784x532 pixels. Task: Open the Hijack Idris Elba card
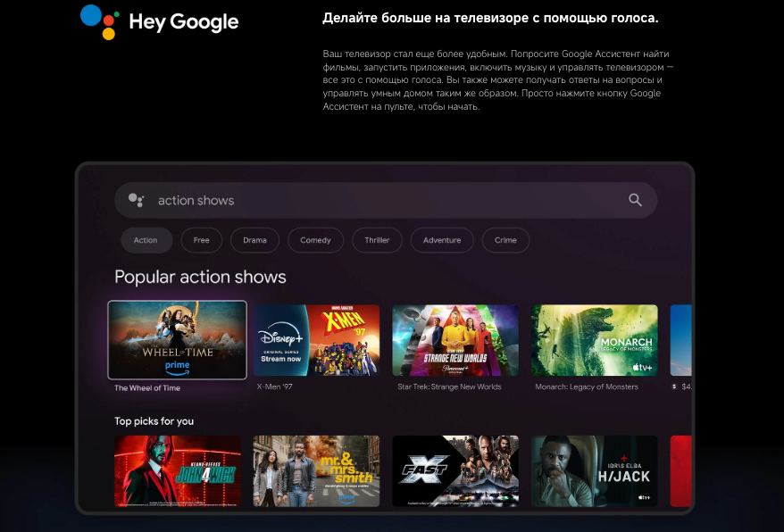(x=595, y=471)
